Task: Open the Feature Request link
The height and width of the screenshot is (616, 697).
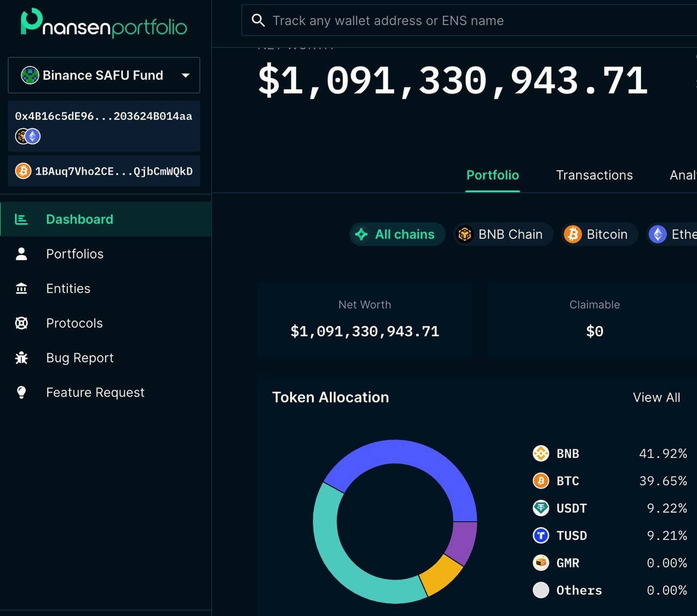Action: point(106,392)
